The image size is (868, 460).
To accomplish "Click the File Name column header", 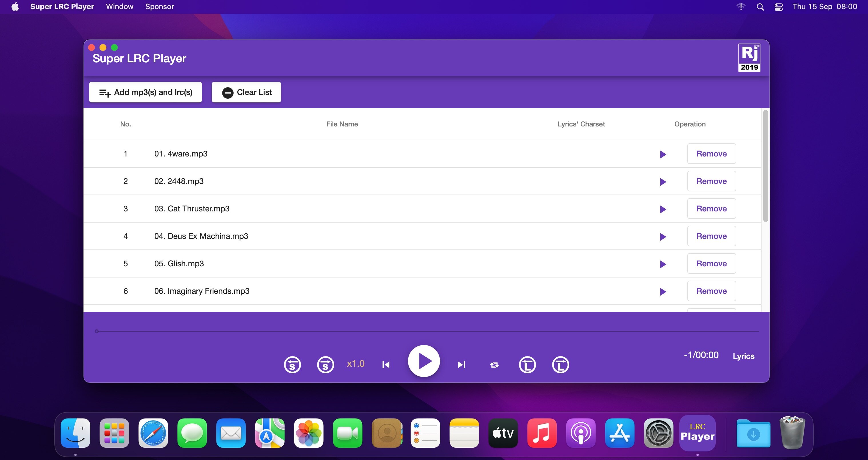I will pos(342,124).
